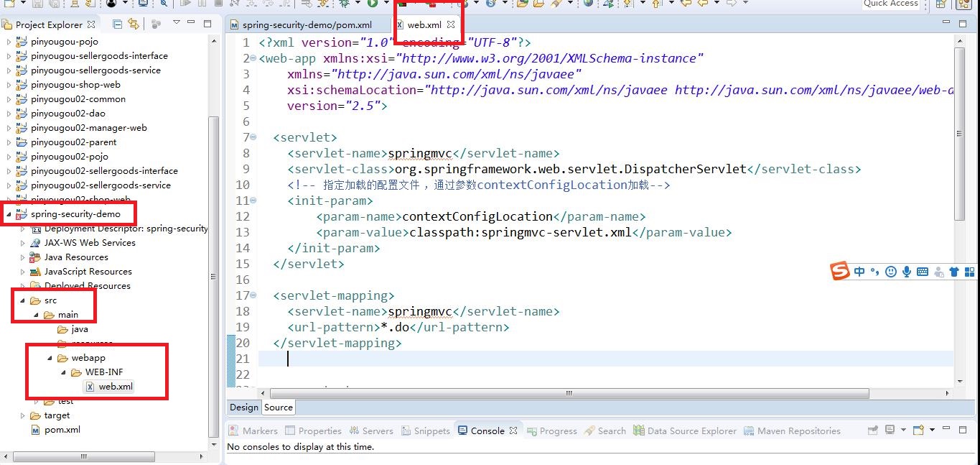Screen dimensions: 980x465
Task: Click the Quick Access search field
Action: (x=890, y=4)
